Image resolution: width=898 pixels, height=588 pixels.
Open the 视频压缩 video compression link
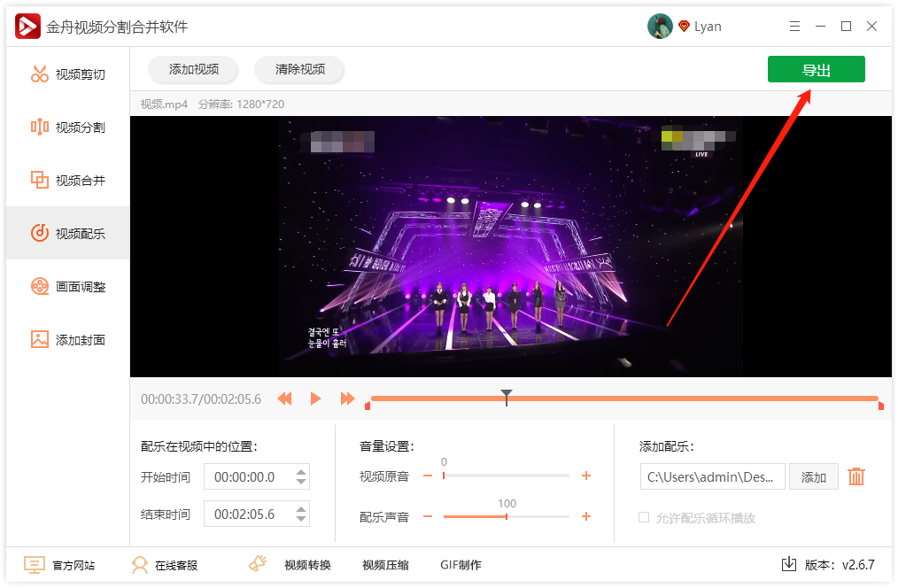coord(385,565)
